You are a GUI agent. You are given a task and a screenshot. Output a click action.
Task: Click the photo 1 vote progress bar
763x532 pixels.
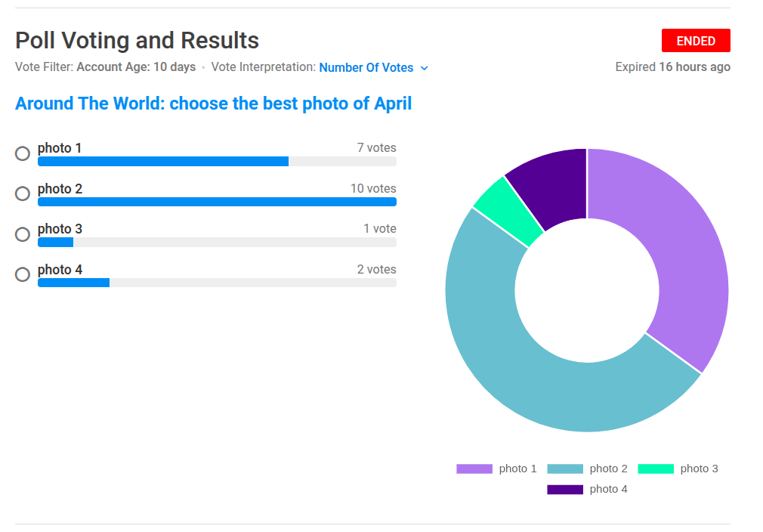[217, 161]
